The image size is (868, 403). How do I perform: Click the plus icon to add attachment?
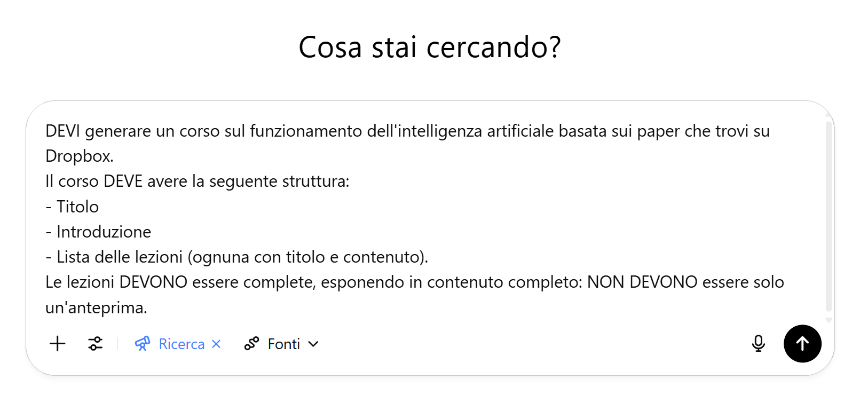click(57, 344)
